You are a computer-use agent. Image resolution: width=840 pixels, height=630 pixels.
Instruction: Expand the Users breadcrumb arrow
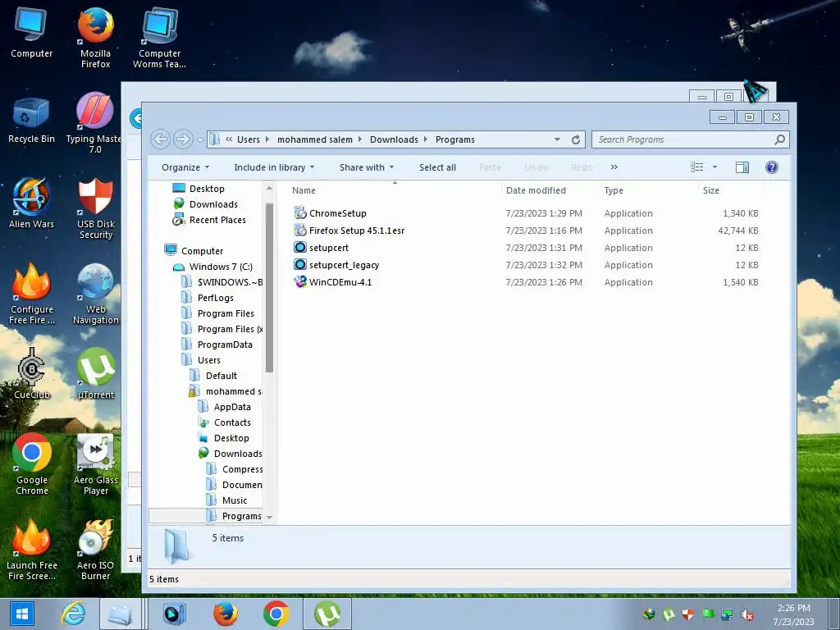pos(267,139)
